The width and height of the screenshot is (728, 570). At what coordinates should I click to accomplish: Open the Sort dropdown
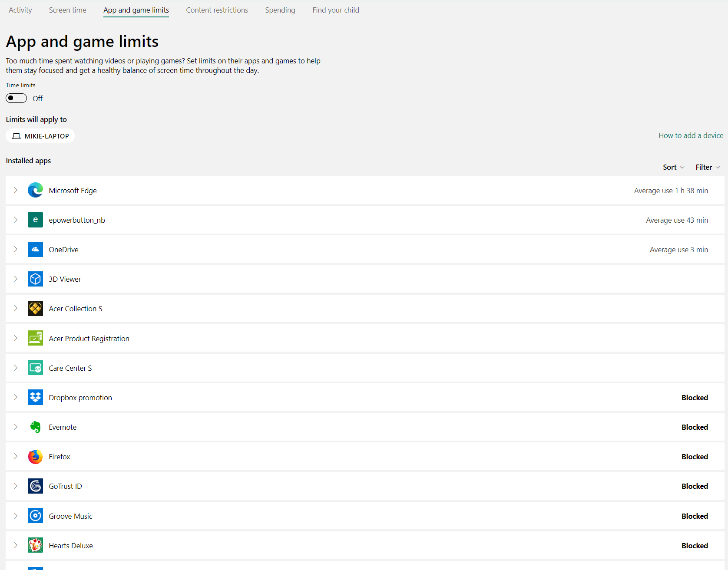pyautogui.click(x=673, y=167)
